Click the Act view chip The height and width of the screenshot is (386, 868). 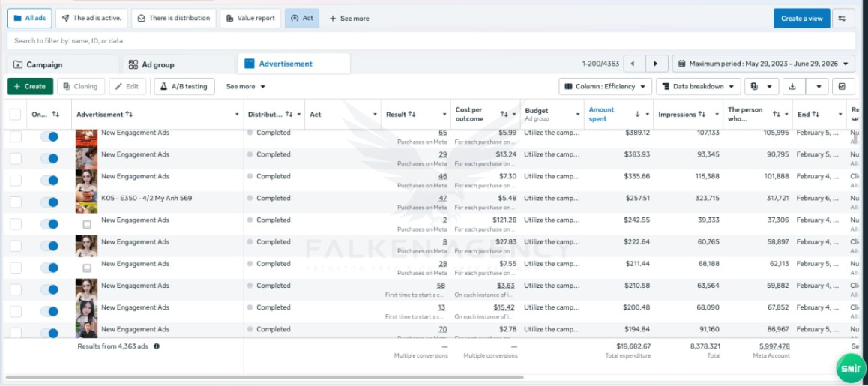[x=302, y=18]
